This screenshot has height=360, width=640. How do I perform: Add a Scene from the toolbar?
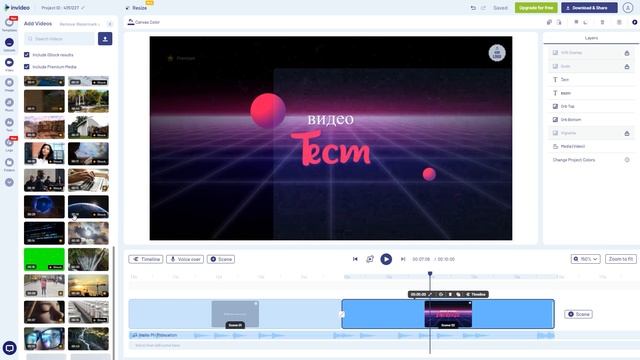pyautogui.click(x=221, y=259)
